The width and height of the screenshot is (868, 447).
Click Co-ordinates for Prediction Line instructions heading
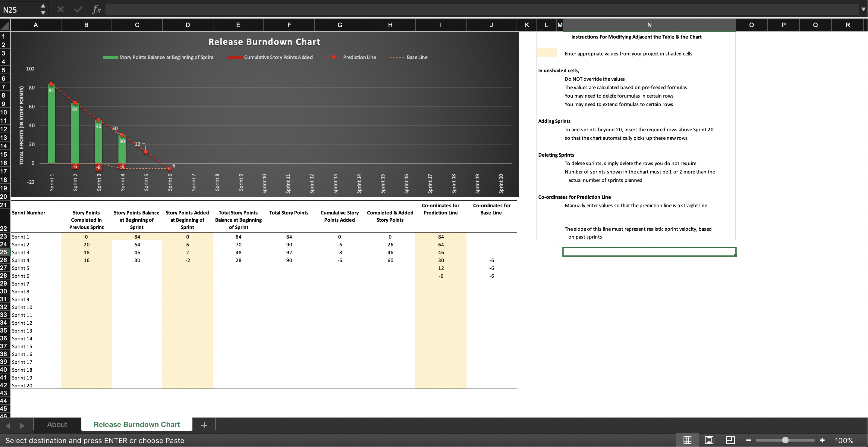tap(574, 197)
